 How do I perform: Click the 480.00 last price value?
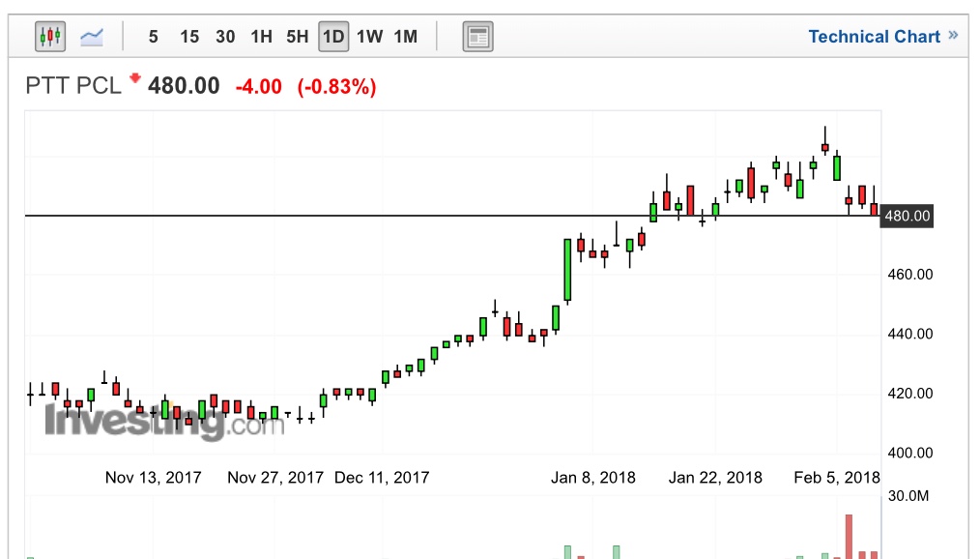click(184, 86)
